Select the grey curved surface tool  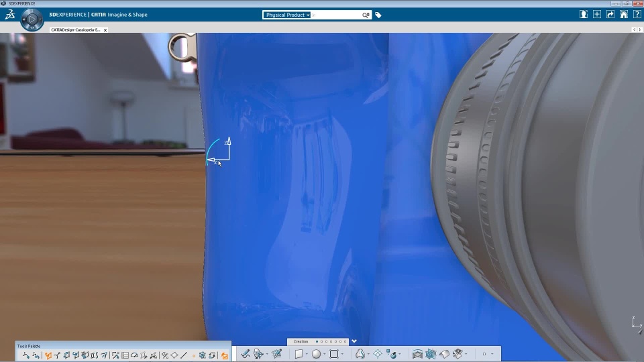[444, 354]
